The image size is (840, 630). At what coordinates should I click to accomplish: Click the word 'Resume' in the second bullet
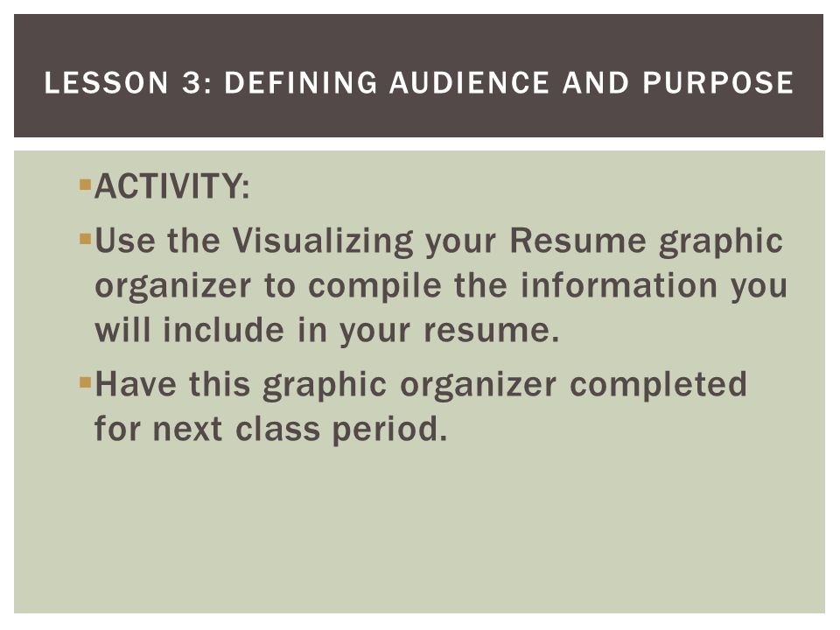(x=577, y=241)
